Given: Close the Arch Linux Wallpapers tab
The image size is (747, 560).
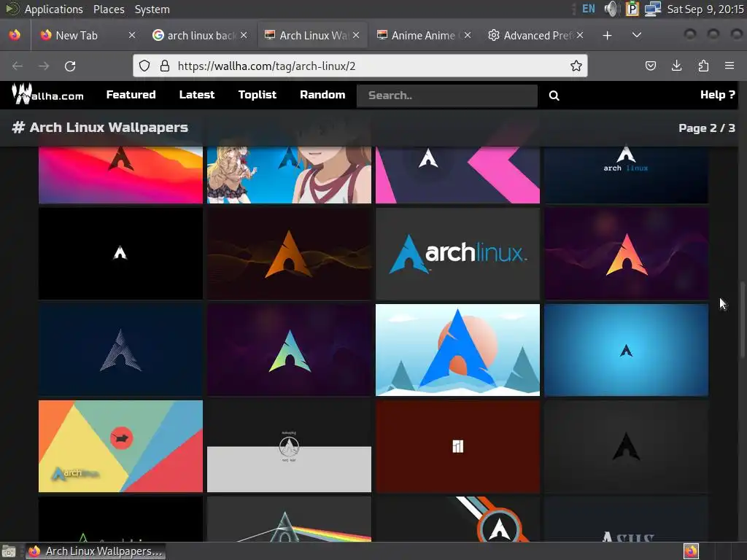Looking at the screenshot, I should pos(356,35).
